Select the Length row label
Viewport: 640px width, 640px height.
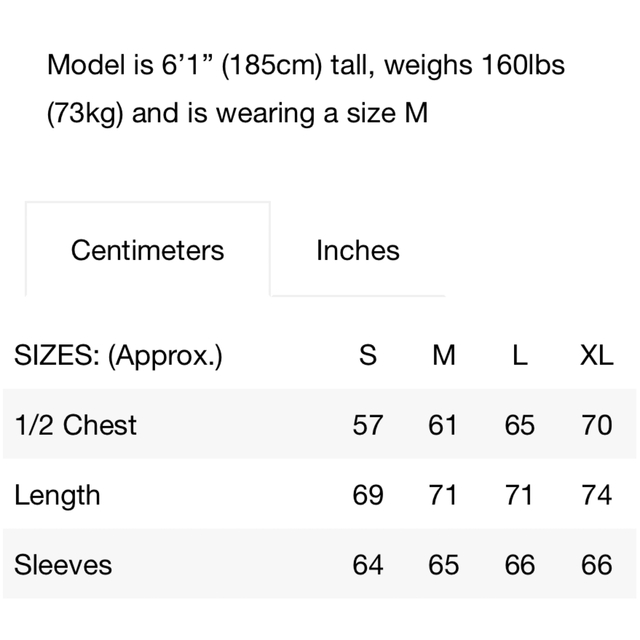57,495
